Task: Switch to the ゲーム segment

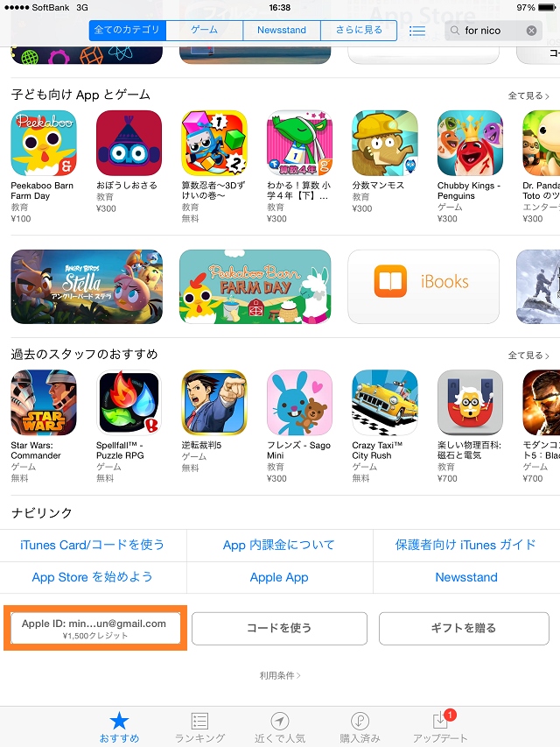Action: coord(204,31)
